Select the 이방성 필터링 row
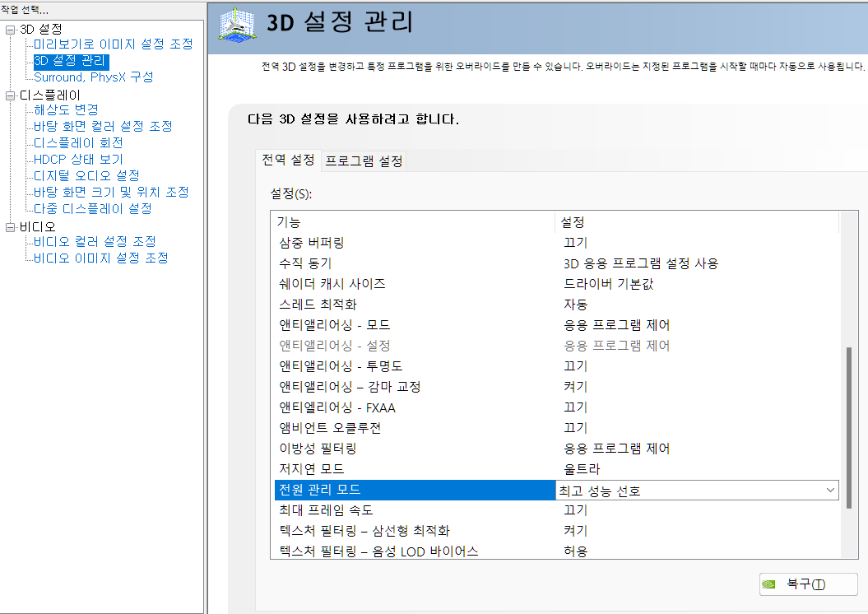 (556, 449)
